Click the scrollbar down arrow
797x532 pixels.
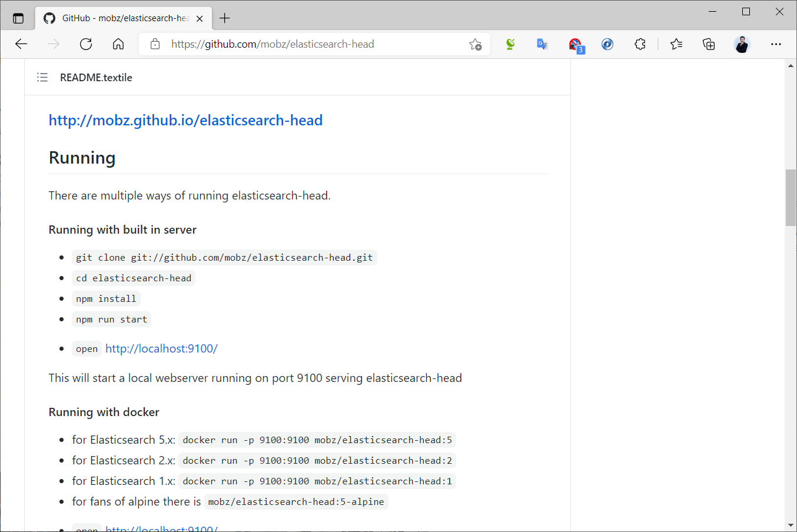(x=791, y=525)
